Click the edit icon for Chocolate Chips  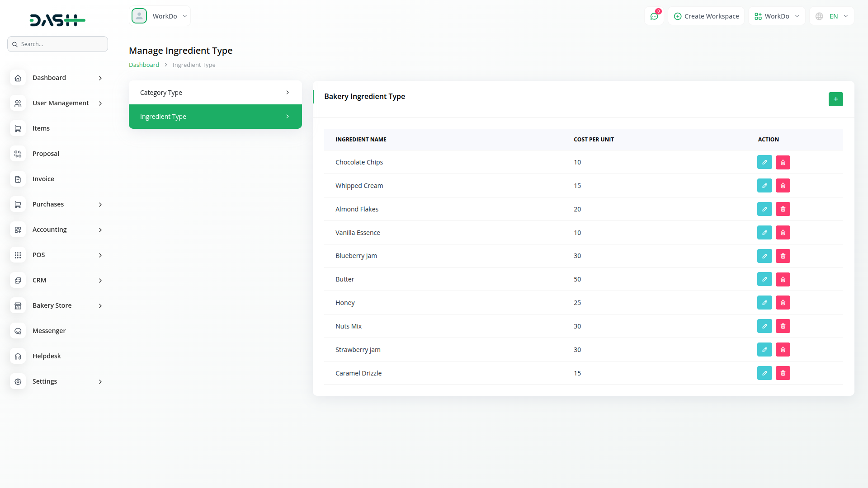[x=764, y=162]
